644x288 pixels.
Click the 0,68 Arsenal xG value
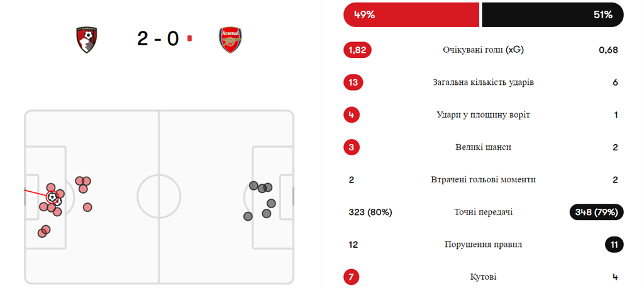point(608,50)
